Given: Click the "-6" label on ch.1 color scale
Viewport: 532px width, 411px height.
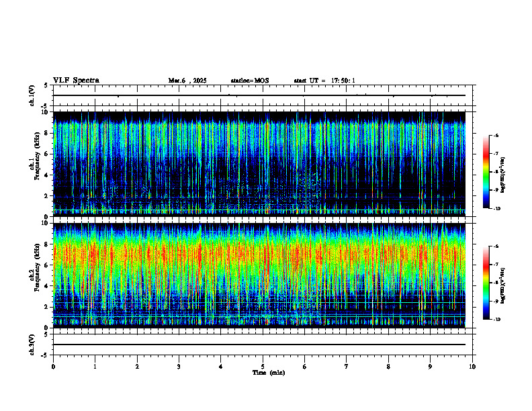Looking at the screenshot, I should click(496, 135).
